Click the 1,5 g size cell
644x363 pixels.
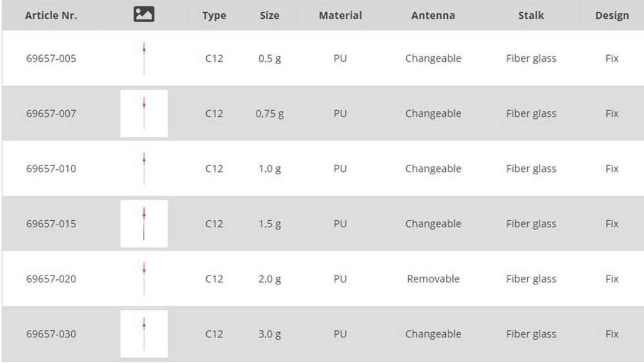269,224
